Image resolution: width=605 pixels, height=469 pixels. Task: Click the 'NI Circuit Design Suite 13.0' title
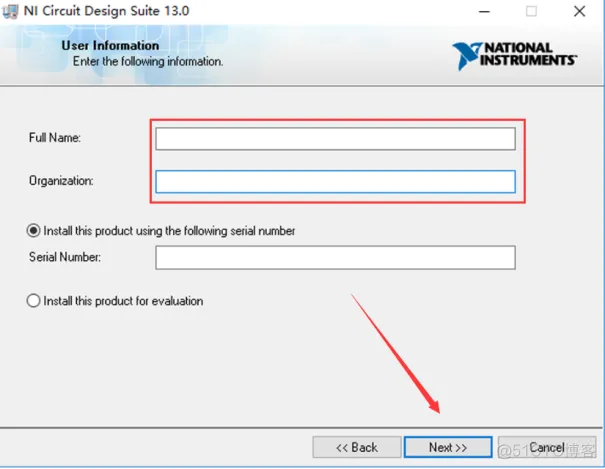coord(106,11)
